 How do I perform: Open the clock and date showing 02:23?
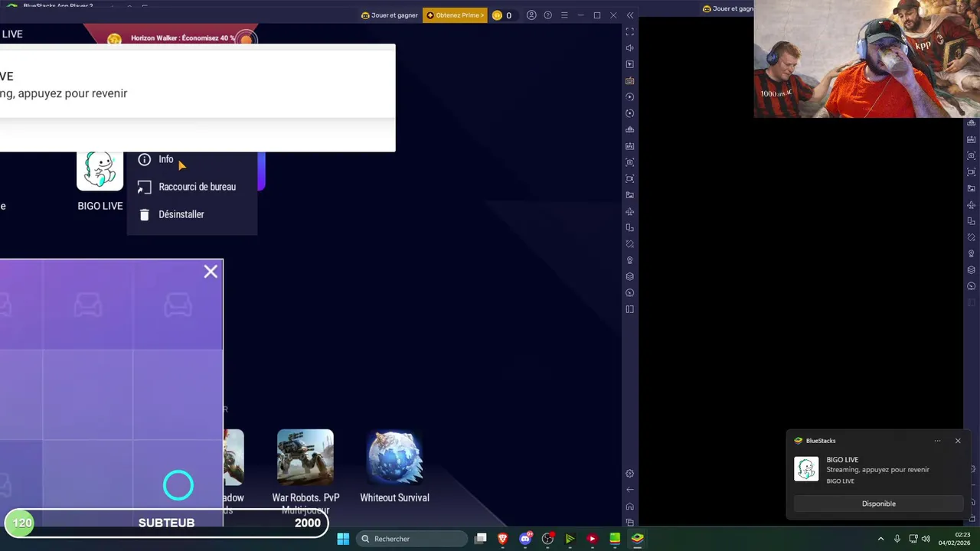click(954, 539)
